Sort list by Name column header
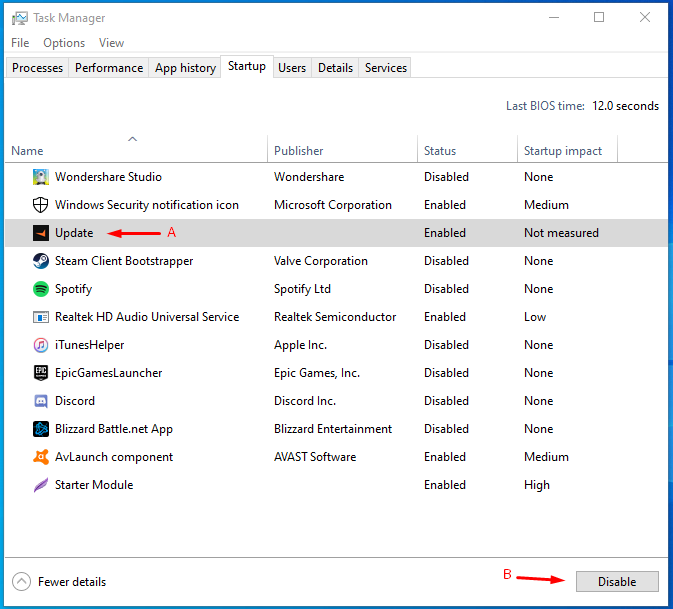 [27, 151]
